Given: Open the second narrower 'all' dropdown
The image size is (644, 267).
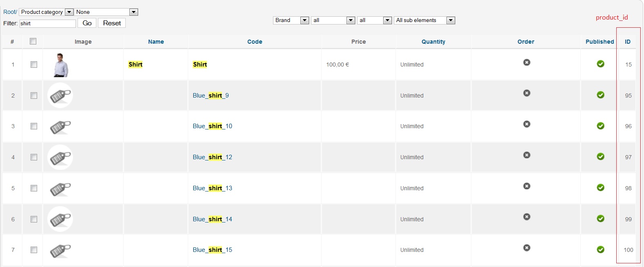Looking at the screenshot, I should point(375,20).
